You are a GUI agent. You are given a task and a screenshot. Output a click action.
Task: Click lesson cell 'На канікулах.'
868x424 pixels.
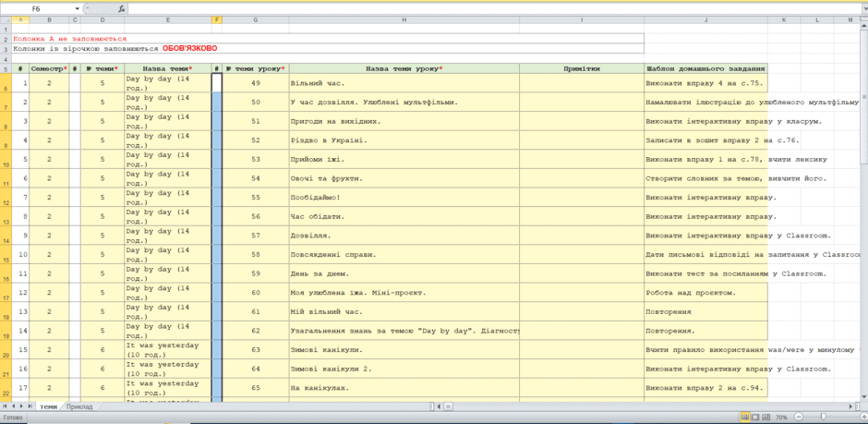pos(404,387)
